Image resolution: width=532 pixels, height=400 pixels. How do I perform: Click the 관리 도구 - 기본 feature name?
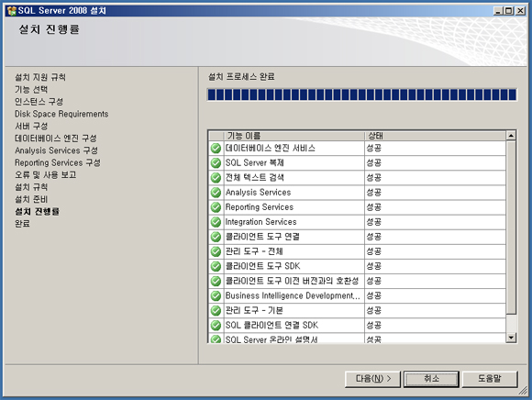[254, 310]
